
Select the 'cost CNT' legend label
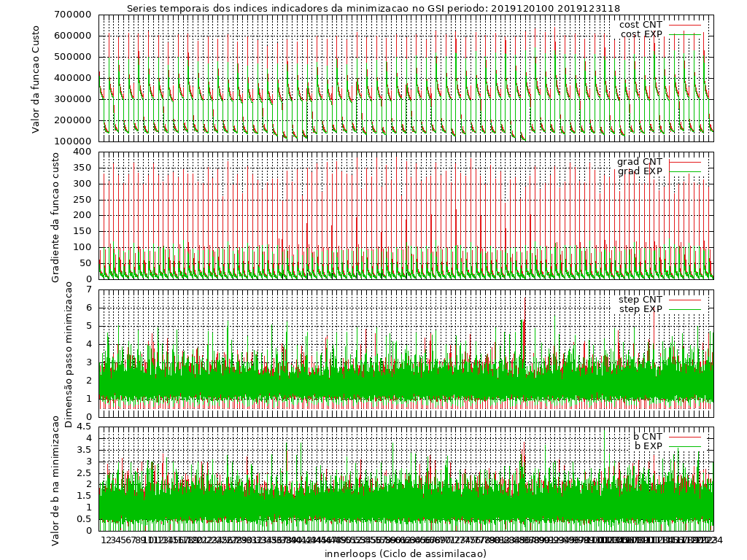[640, 25]
